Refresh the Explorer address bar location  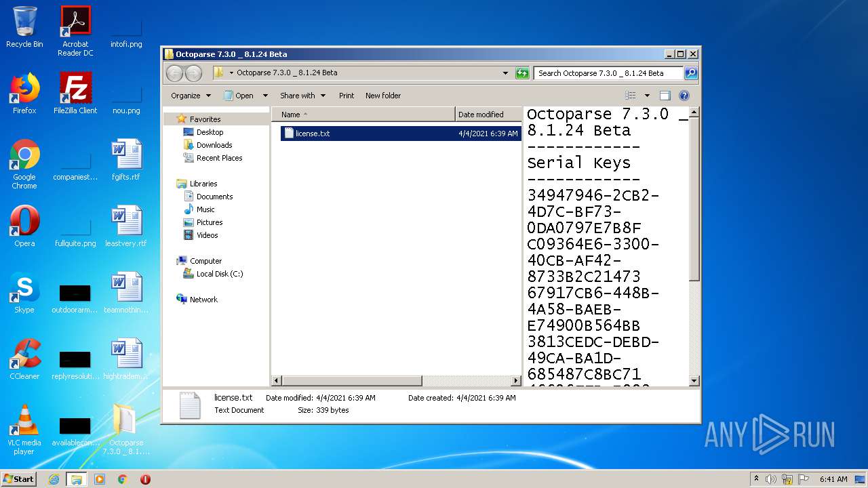(x=522, y=73)
